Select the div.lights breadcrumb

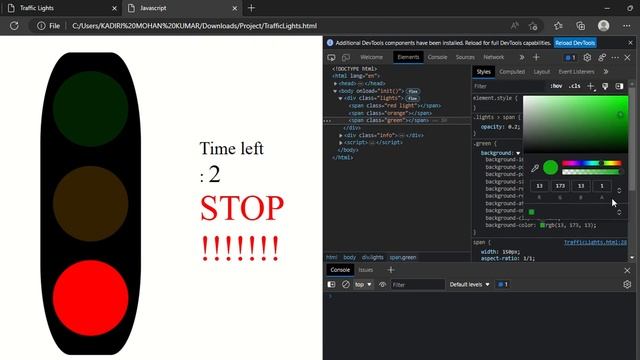tap(372, 257)
